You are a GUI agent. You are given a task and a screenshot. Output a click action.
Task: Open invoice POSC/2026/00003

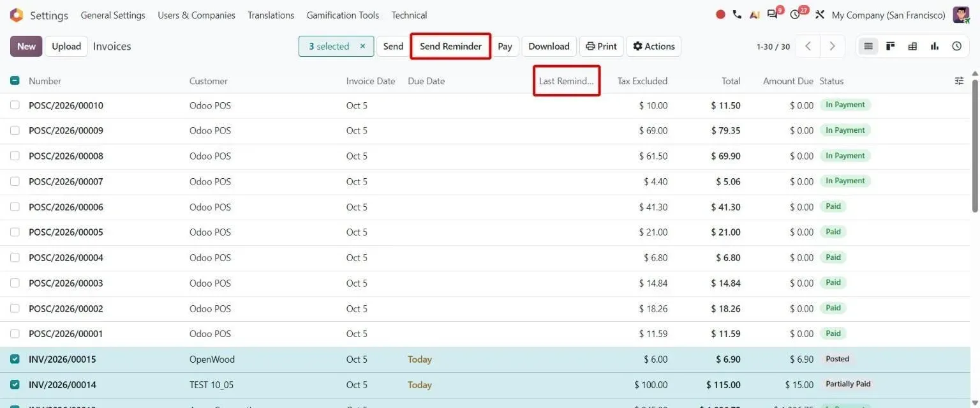click(x=66, y=283)
